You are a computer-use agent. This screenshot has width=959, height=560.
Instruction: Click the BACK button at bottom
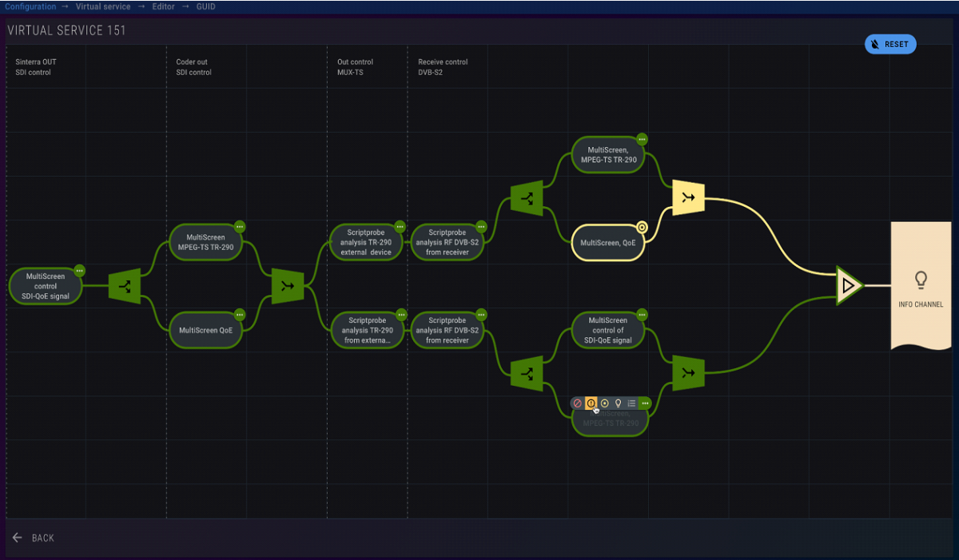34,538
